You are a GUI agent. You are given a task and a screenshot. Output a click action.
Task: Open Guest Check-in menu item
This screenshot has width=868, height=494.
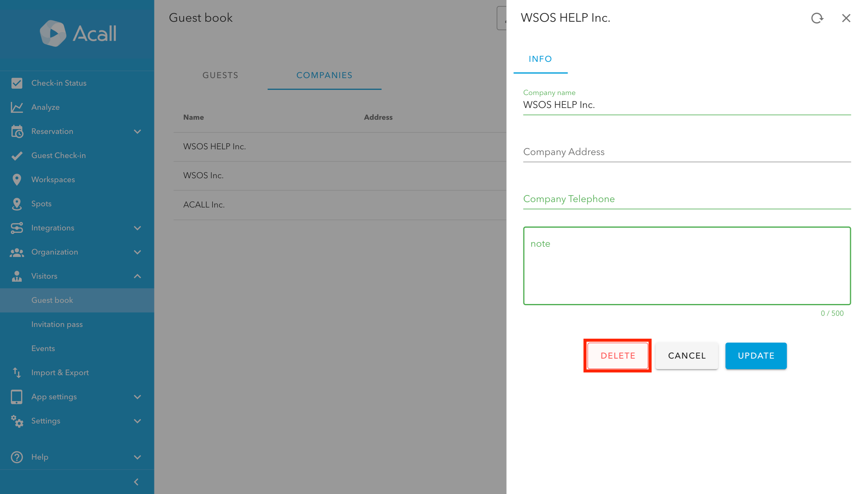click(x=77, y=155)
